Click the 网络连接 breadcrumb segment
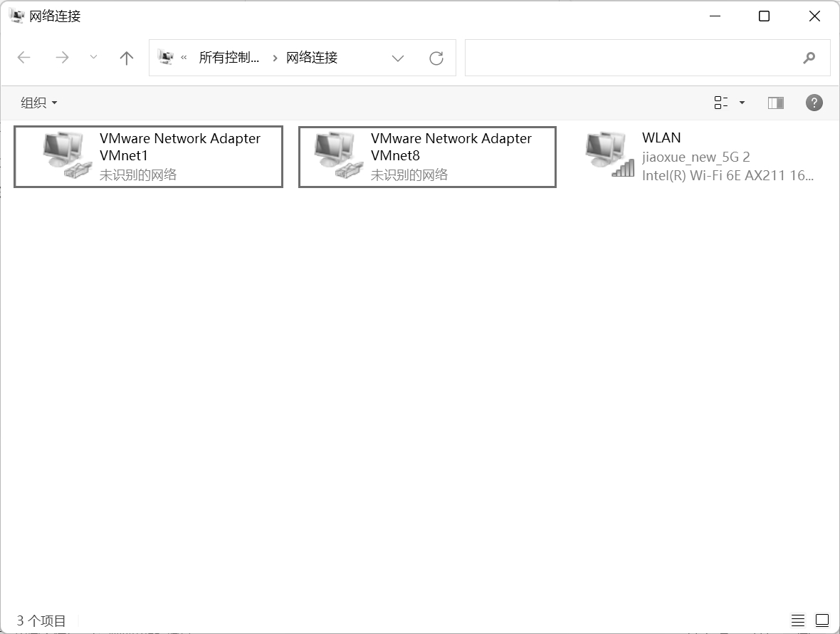This screenshot has height=634, width=840. coord(312,58)
